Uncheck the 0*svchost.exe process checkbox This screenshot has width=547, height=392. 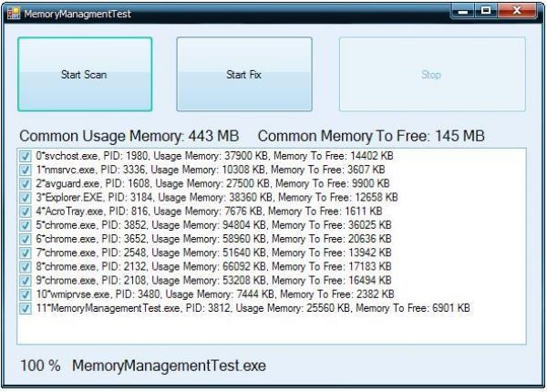(x=25, y=156)
